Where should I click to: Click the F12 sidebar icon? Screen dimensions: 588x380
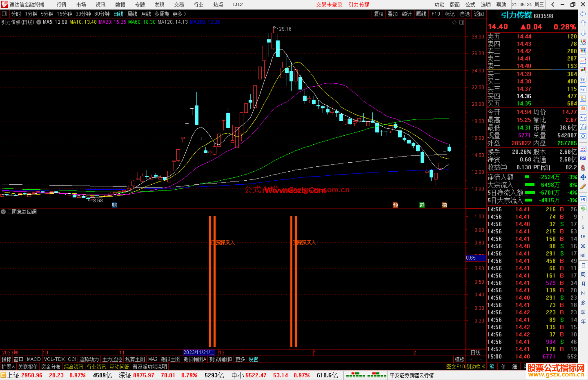pos(583,118)
